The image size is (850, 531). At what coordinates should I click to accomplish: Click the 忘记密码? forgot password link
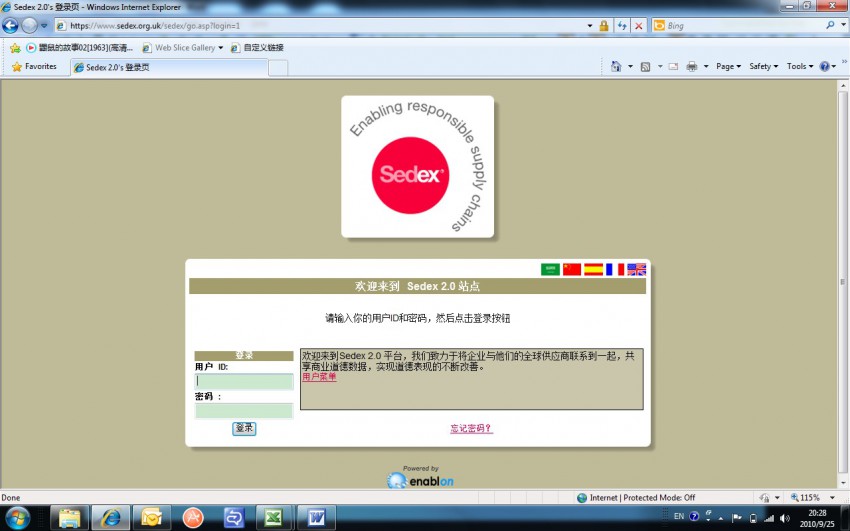click(471, 428)
